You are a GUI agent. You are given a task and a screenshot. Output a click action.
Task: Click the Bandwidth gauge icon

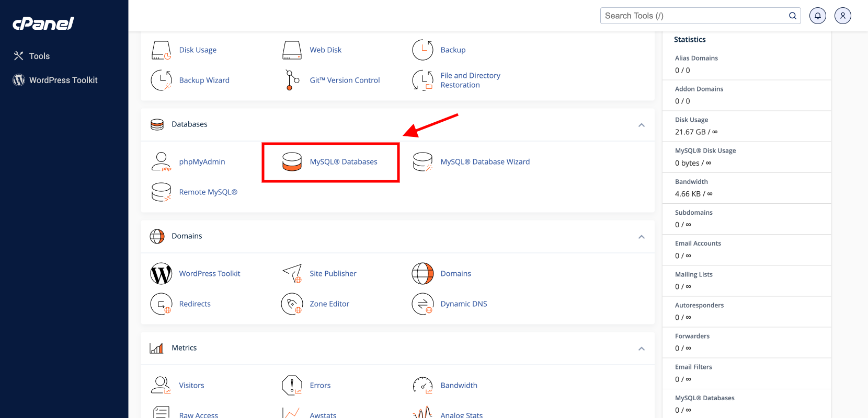pyautogui.click(x=422, y=386)
